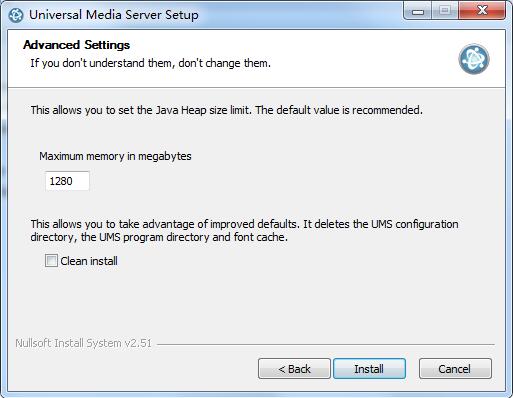Click the Universal Media Server title bar icon
The image size is (513, 398).
pyautogui.click(x=16, y=15)
